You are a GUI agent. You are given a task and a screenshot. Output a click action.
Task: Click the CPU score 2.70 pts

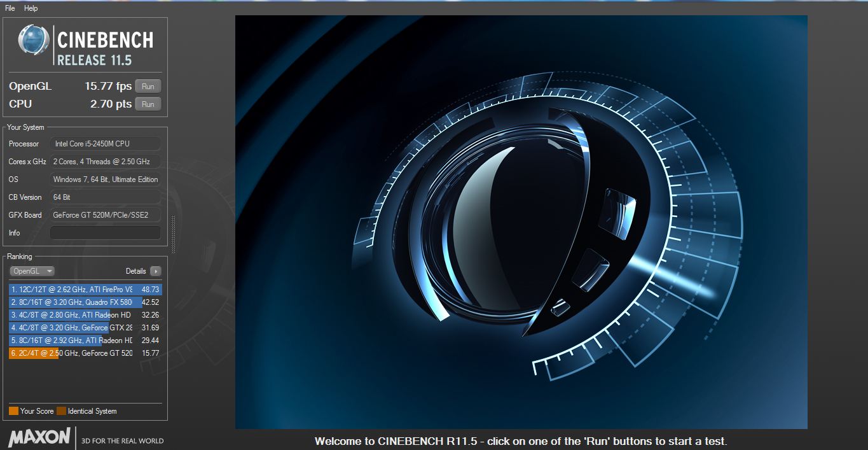(x=111, y=104)
